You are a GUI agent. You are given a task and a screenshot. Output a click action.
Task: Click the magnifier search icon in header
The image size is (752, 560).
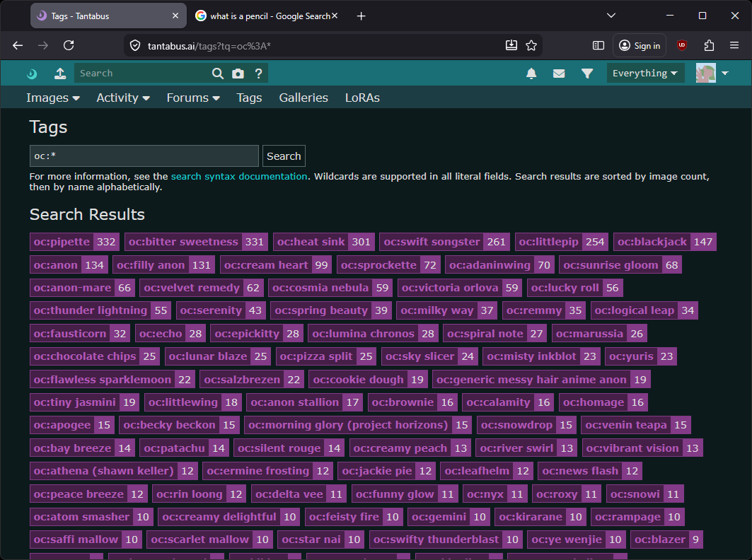(x=218, y=74)
